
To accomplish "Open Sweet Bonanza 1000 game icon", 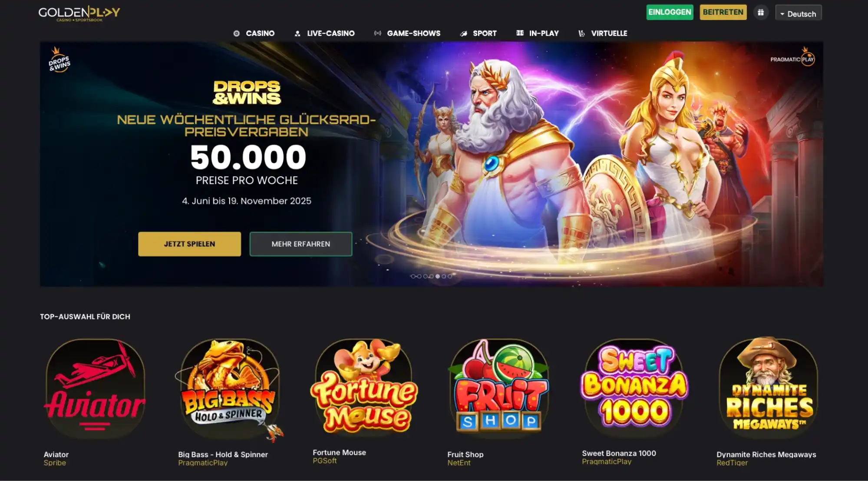I will pyautogui.click(x=634, y=388).
